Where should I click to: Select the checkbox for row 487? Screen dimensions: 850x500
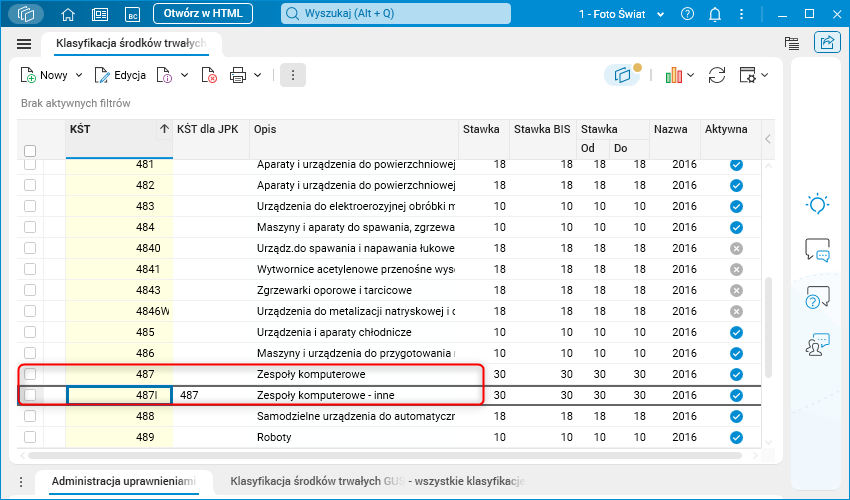pyautogui.click(x=30, y=374)
